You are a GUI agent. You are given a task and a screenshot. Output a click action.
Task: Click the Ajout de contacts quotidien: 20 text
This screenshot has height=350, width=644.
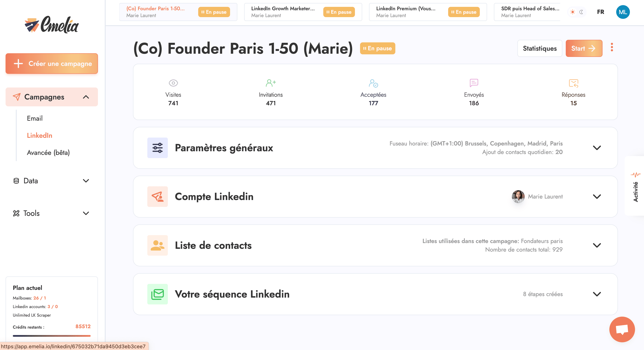pyautogui.click(x=522, y=152)
